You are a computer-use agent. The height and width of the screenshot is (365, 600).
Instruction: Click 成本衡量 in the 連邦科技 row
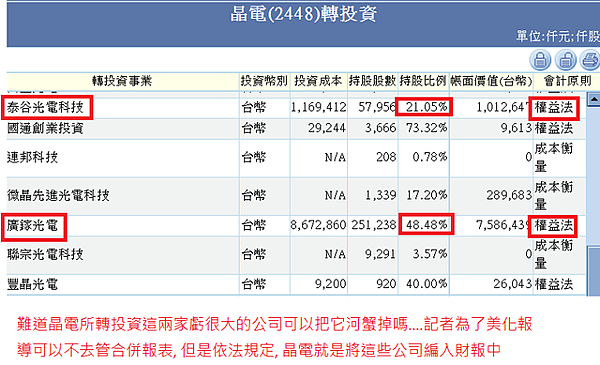554,157
